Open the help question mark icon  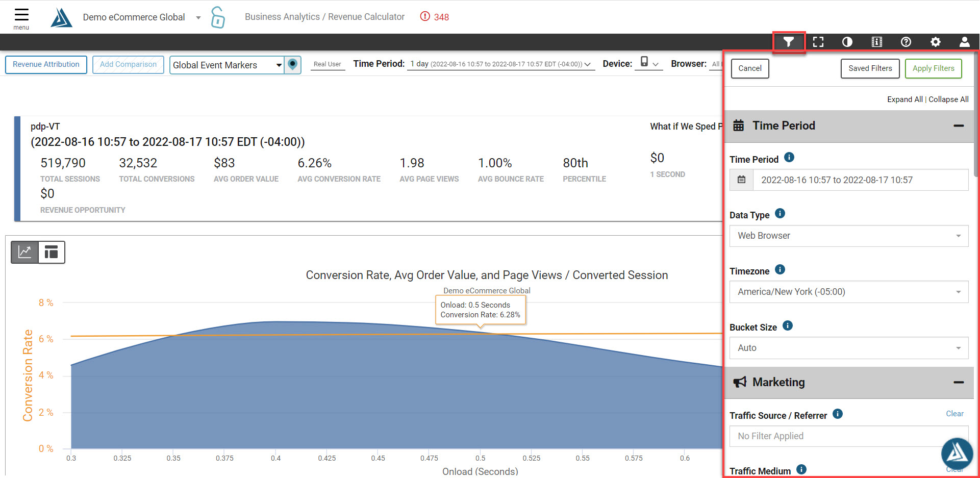(x=906, y=42)
